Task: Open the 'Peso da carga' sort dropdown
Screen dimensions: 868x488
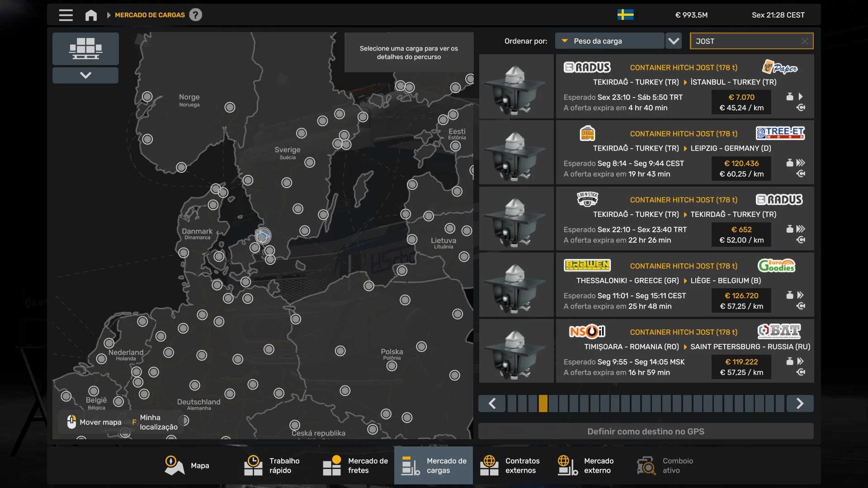Action: point(609,41)
